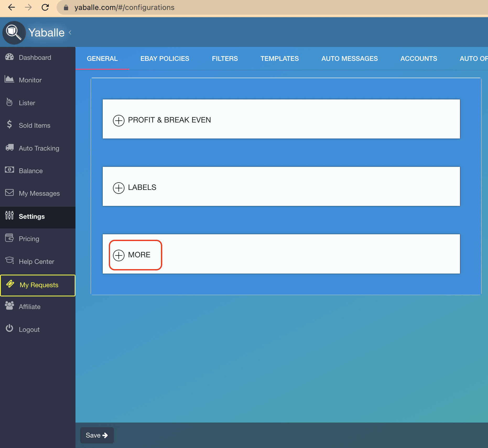Viewport: 488px width, 448px height.
Task: Select the Lister flame icon
Action: click(x=9, y=102)
